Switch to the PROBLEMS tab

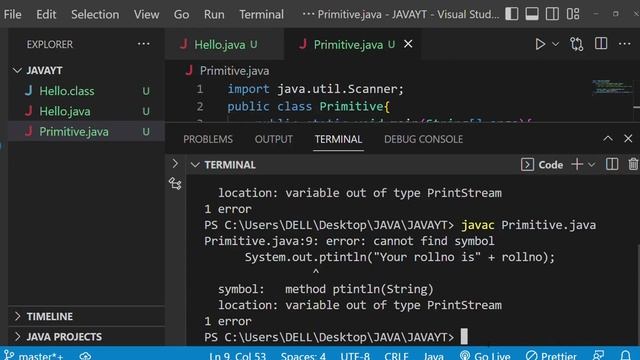208,139
